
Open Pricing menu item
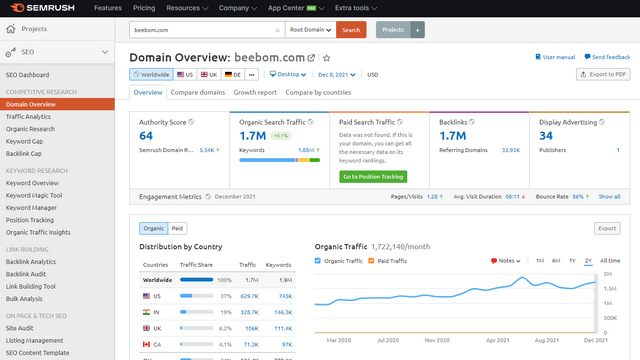pos(144,8)
